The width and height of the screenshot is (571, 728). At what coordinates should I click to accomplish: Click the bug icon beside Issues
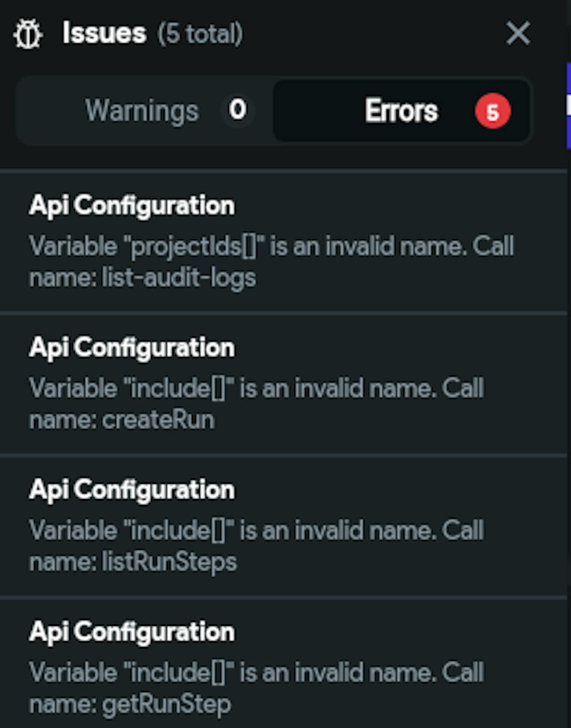(x=27, y=34)
